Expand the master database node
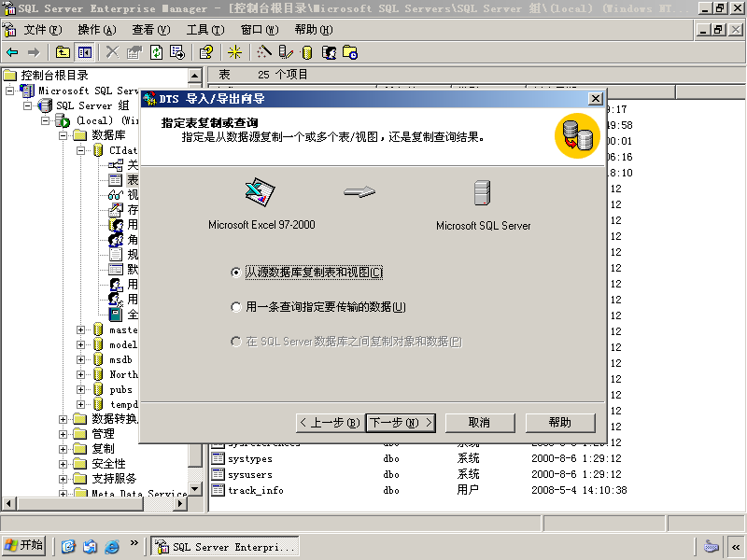This screenshot has width=747, height=560. point(80,329)
